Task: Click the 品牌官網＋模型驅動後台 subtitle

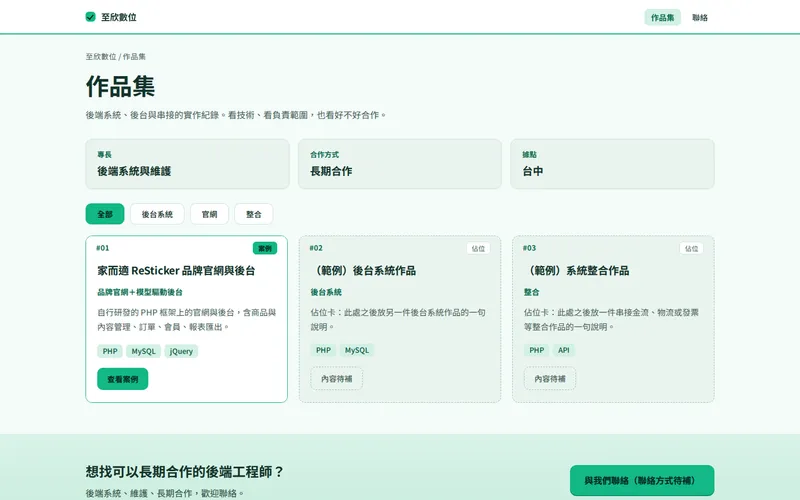Action: click(140, 292)
